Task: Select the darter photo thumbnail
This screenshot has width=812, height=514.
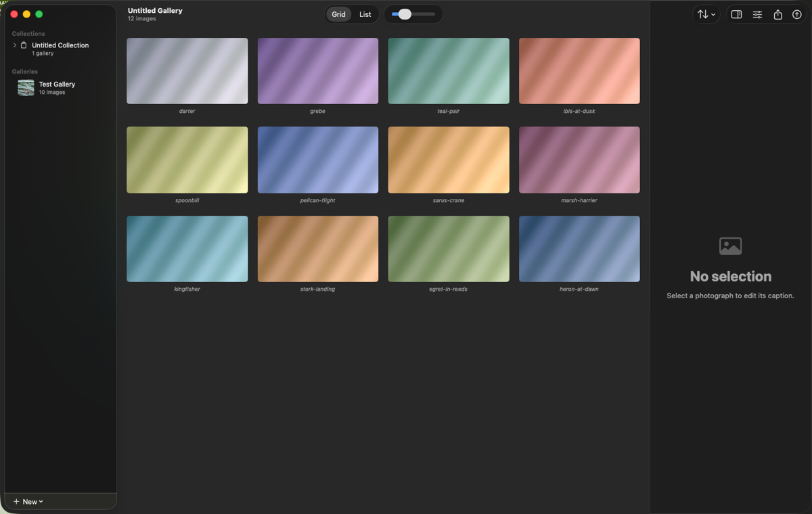Action: click(187, 71)
